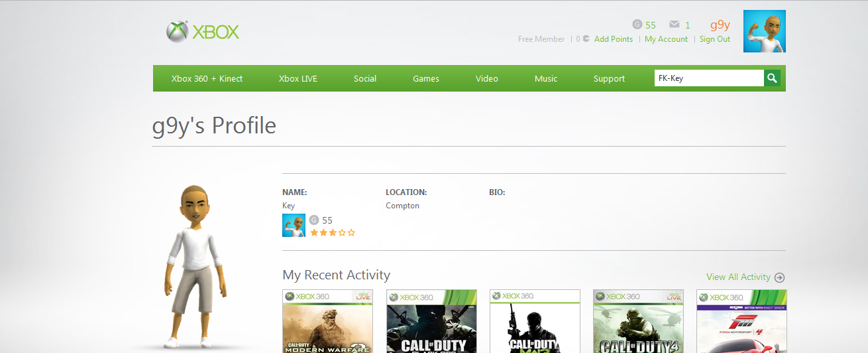This screenshot has height=353, width=868.
Task: Click the BIO: label
Action: (x=497, y=192)
